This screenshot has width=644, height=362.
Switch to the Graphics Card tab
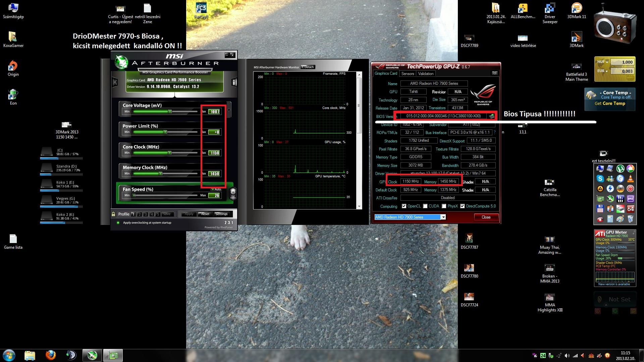(x=386, y=73)
